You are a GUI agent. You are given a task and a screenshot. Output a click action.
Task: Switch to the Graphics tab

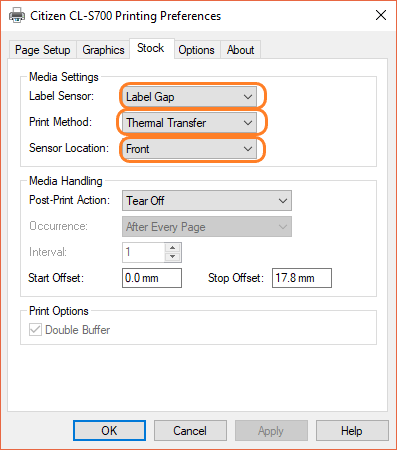click(103, 50)
